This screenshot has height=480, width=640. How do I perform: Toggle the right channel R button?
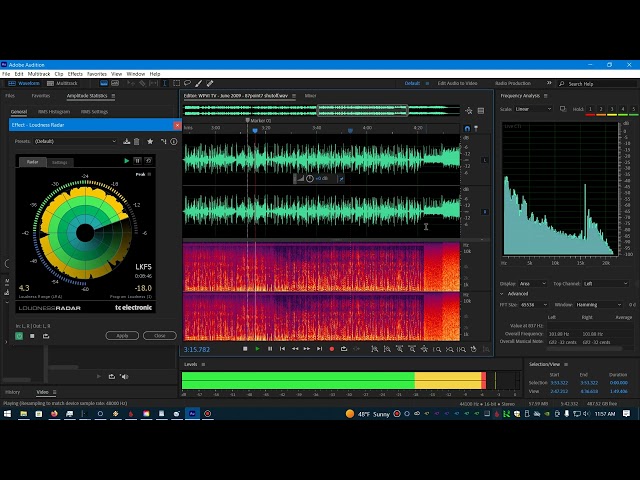tap(485, 212)
